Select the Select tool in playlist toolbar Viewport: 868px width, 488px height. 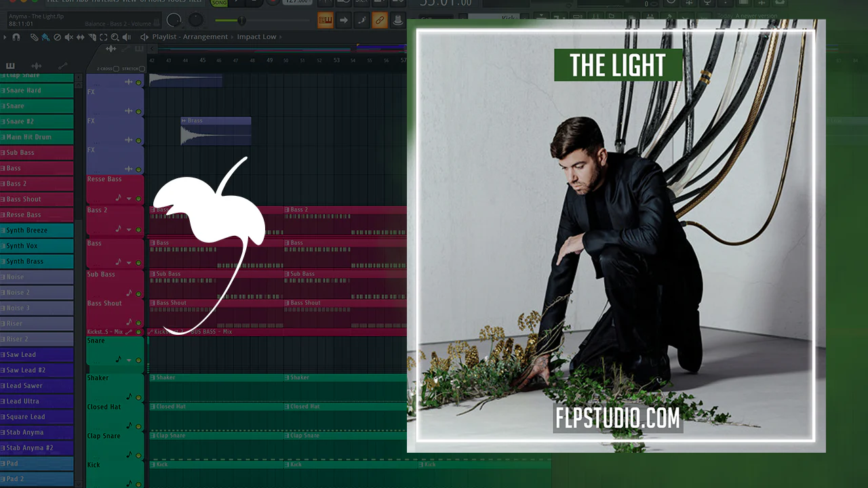(x=103, y=37)
